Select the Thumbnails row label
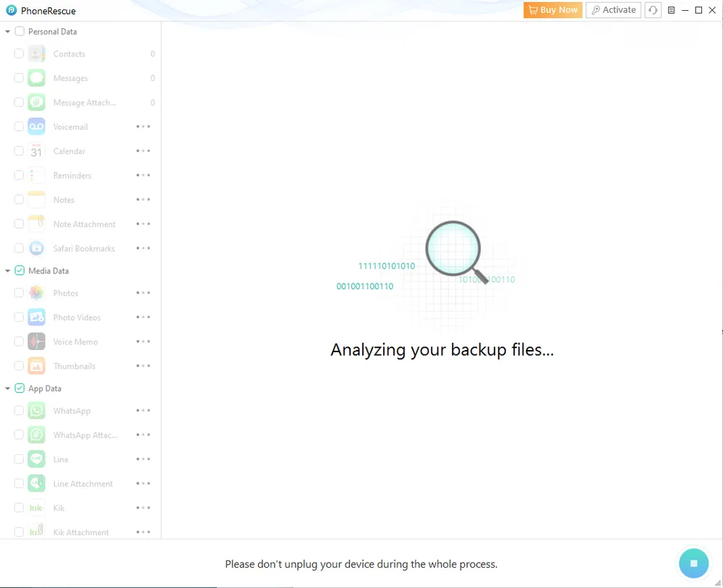 click(x=74, y=366)
